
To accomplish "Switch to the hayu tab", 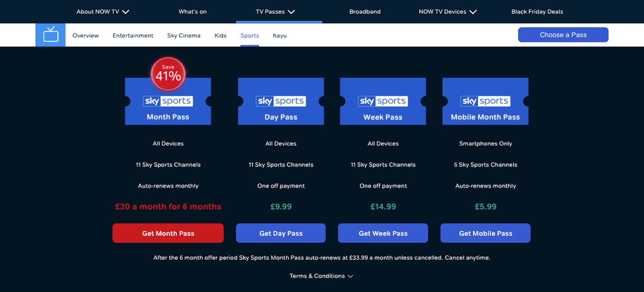I will pyautogui.click(x=280, y=35).
